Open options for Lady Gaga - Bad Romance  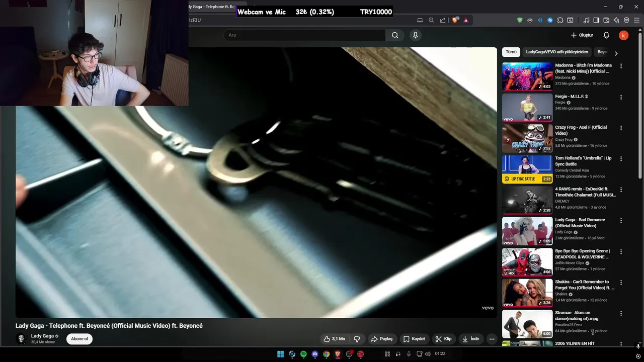621,221
